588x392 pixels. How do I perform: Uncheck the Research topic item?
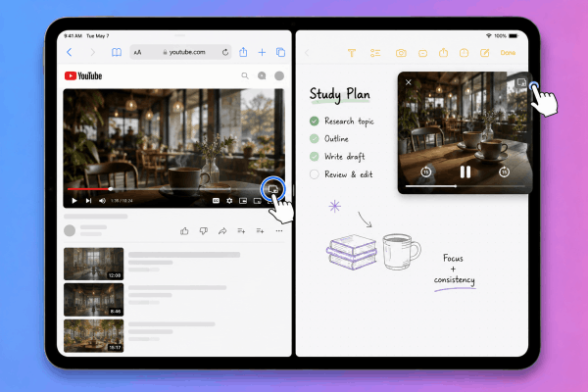(315, 121)
